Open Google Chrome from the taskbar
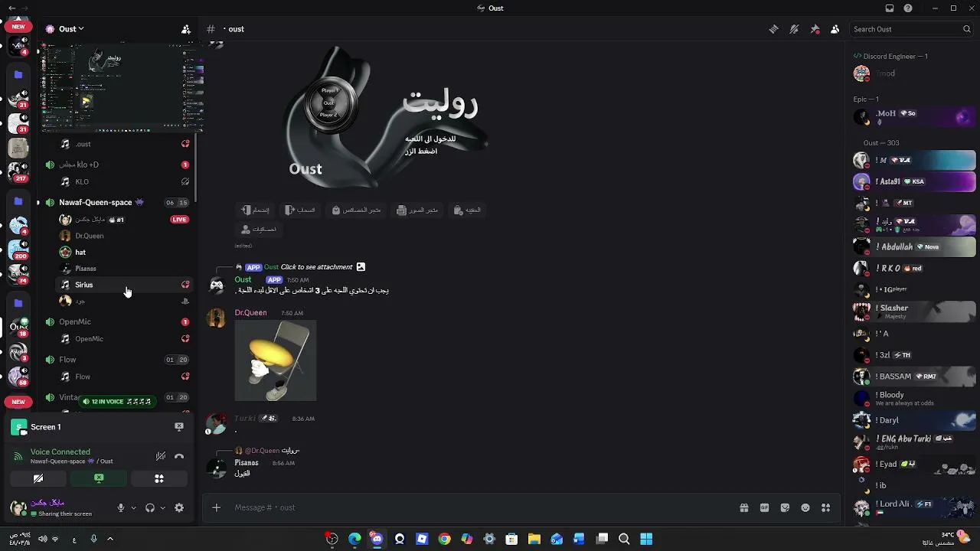Viewport: 980px width, 551px height. click(x=444, y=539)
